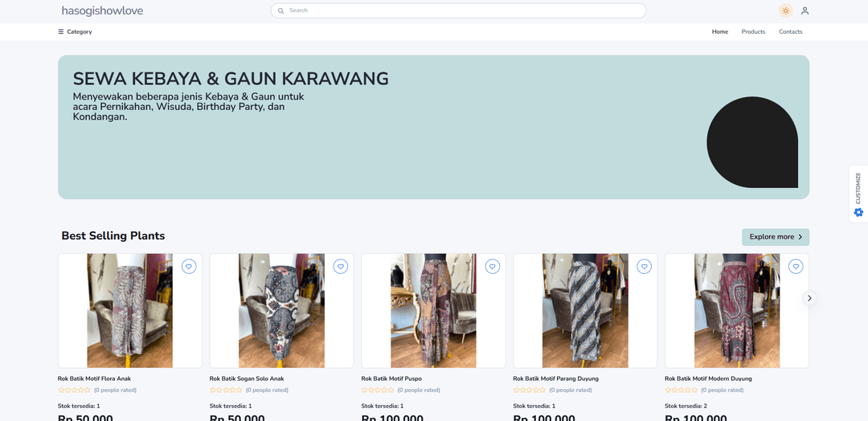Click the Rok Batik Motif Puspo title
Viewport: 868px width, 421px height.
click(391, 379)
